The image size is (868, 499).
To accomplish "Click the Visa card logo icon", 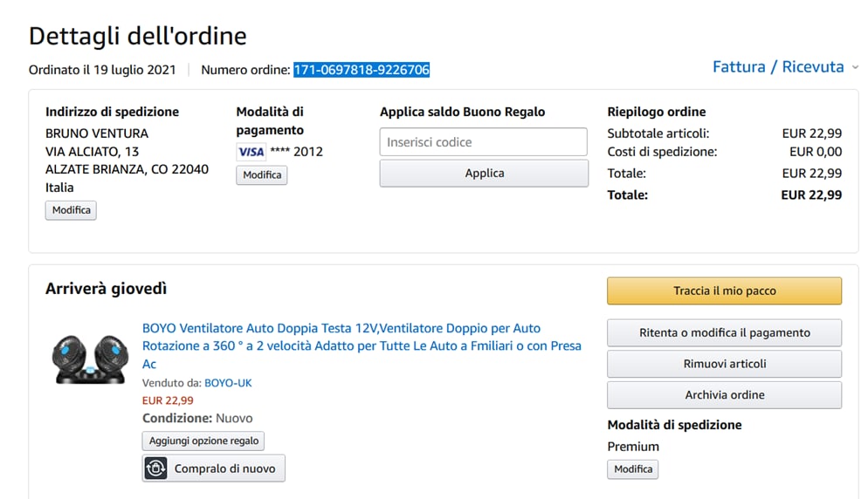I will click(251, 152).
